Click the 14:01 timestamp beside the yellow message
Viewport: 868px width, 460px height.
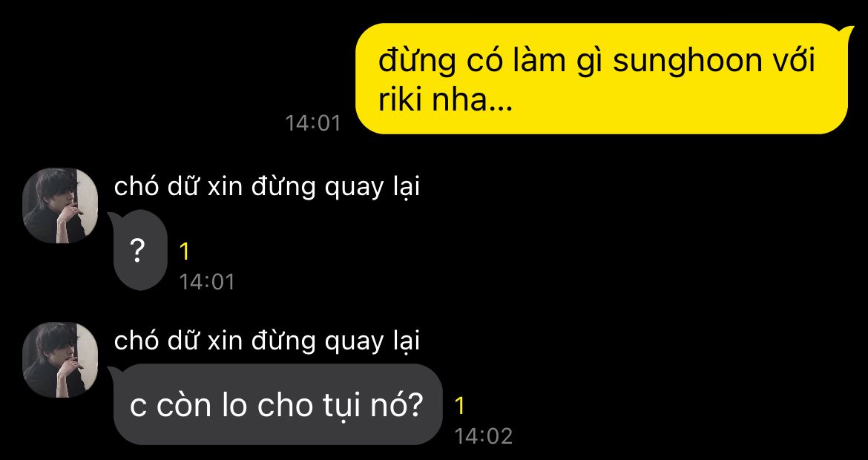(313, 123)
